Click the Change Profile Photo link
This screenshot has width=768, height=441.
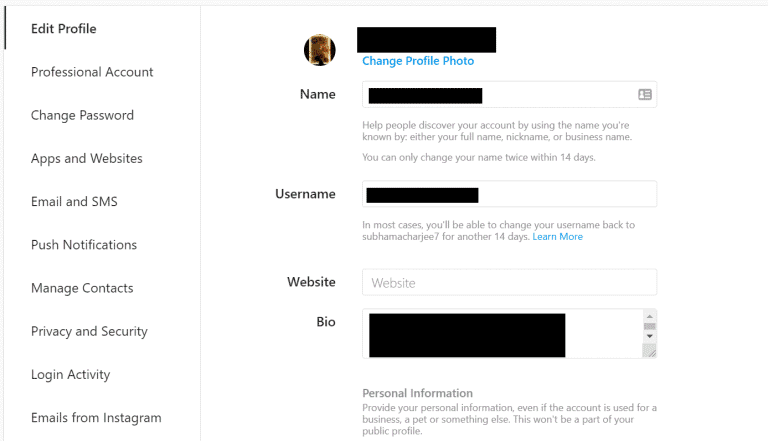[x=418, y=61]
